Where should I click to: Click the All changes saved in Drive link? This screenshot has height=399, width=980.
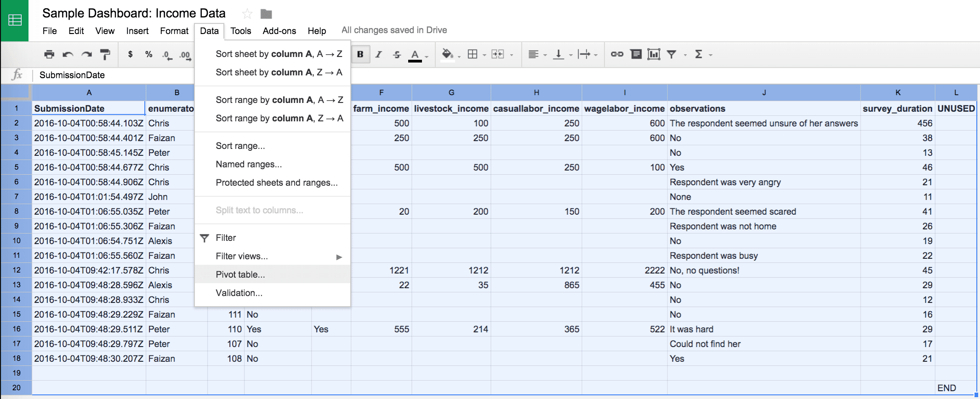[x=394, y=30]
